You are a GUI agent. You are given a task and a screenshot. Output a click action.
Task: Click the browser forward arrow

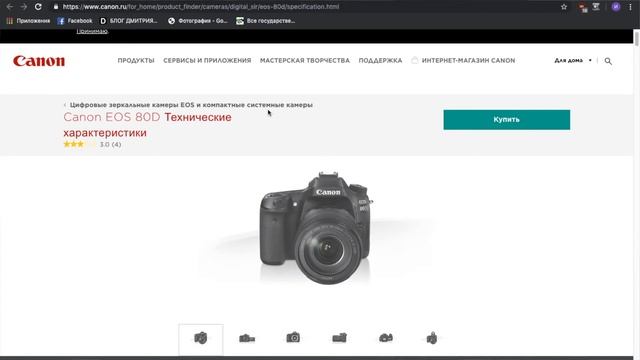(x=24, y=7)
